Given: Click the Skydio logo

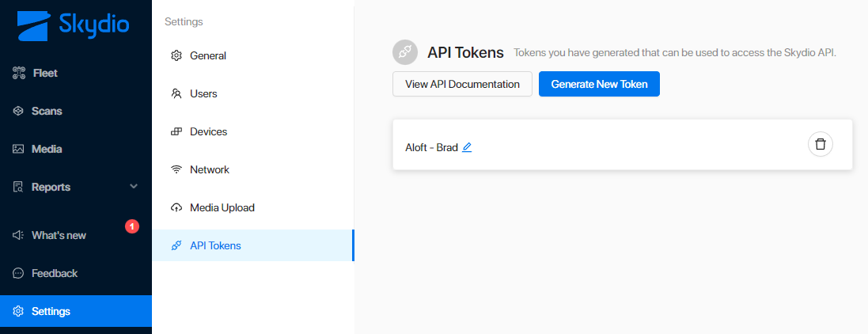Looking at the screenshot, I should [73, 26].
